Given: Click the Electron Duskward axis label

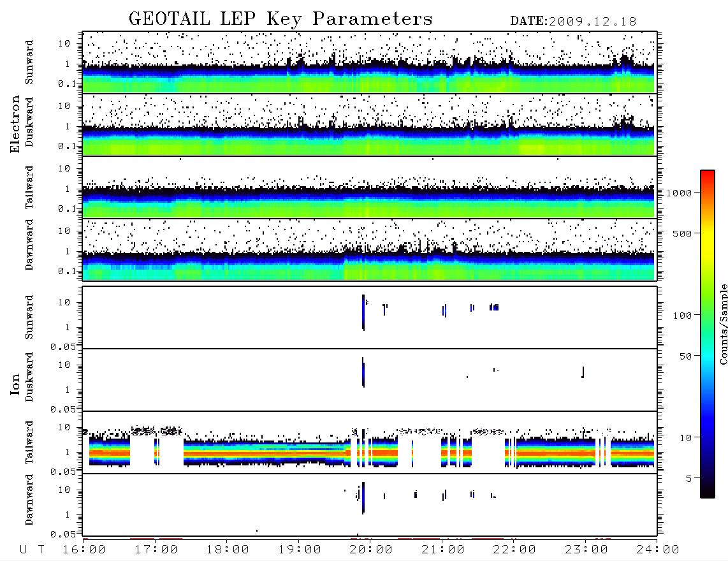Looking at the screenshot, I should (x=29, y=122).
